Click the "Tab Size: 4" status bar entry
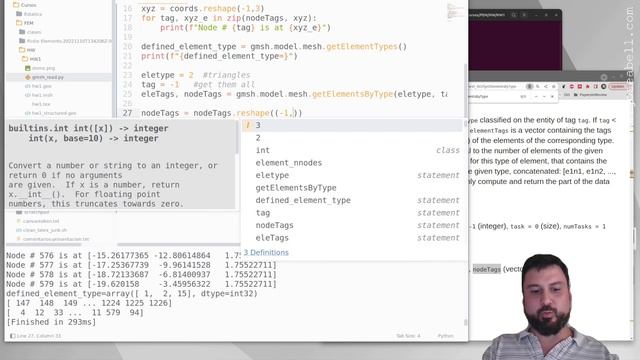The image size is (640, 360). (408, 336)
